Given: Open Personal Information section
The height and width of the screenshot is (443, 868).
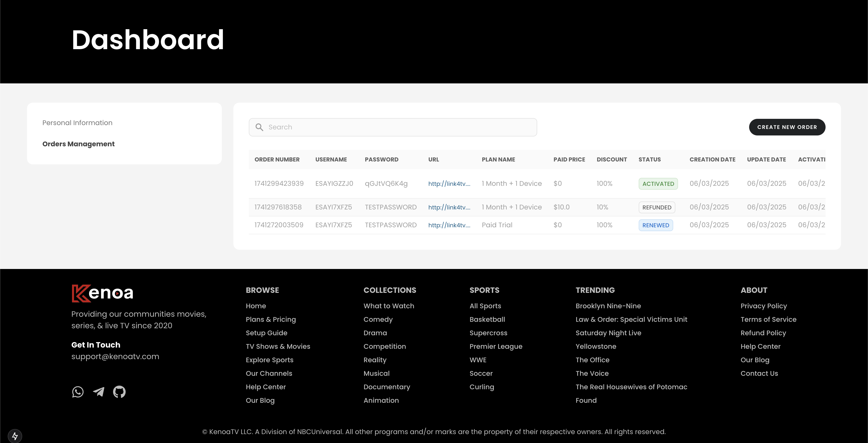Looking at the screenshot, I should tap(77, 123).
